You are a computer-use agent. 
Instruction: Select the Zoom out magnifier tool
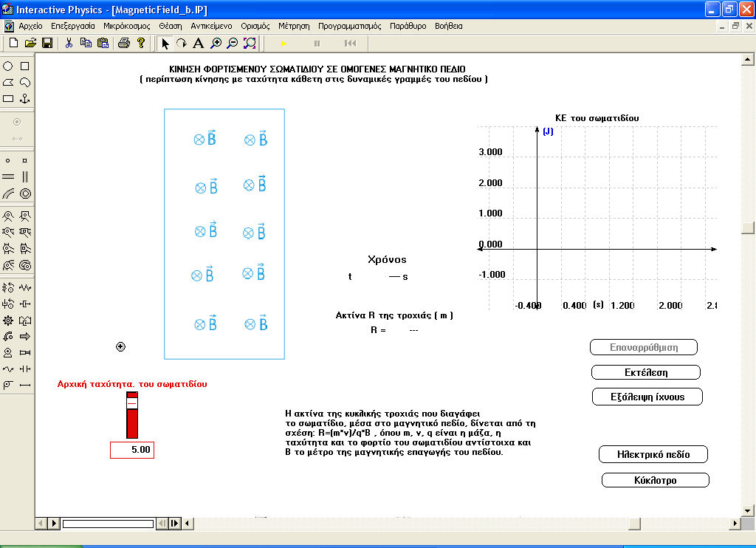pos(233,44)
